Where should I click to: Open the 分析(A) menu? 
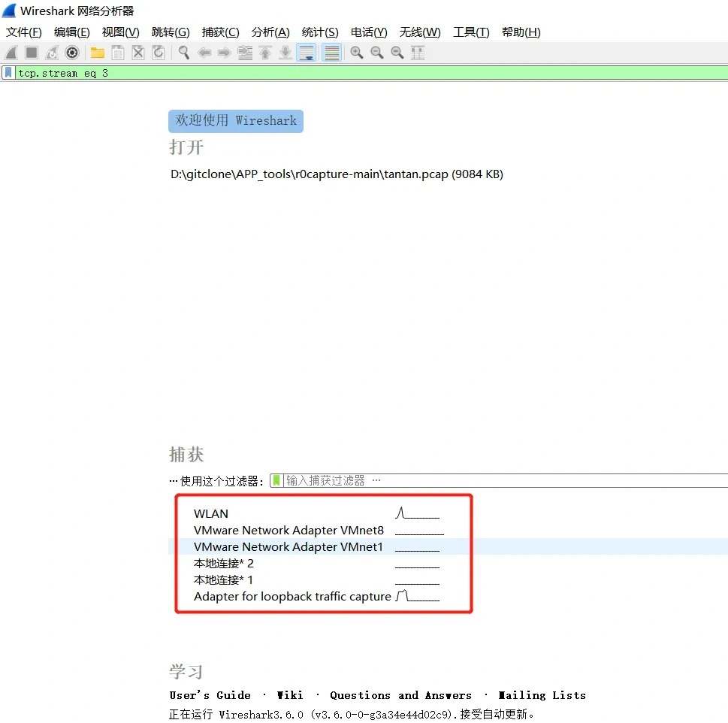click(x=270, y=32)
